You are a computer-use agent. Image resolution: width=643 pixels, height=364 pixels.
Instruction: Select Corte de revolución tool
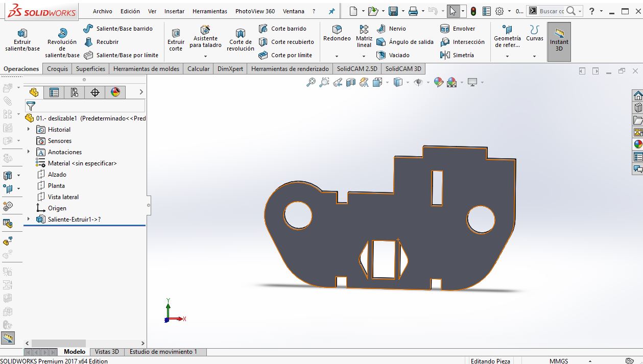click(240, 40)
